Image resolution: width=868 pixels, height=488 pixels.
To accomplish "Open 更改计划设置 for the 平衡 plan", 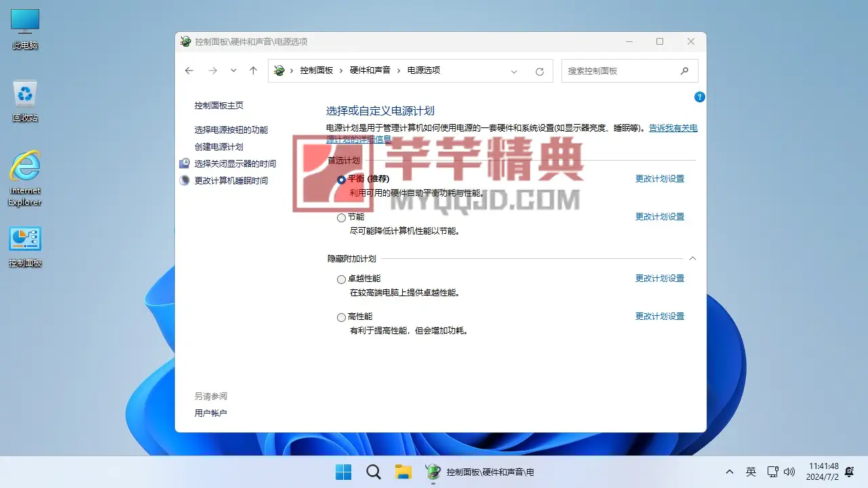I will pos(659,179).
